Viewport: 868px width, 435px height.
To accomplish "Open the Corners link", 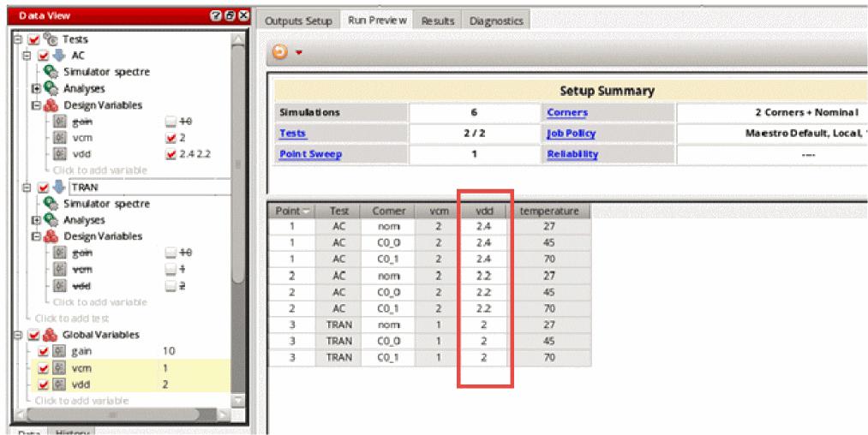I will [567, 112].
